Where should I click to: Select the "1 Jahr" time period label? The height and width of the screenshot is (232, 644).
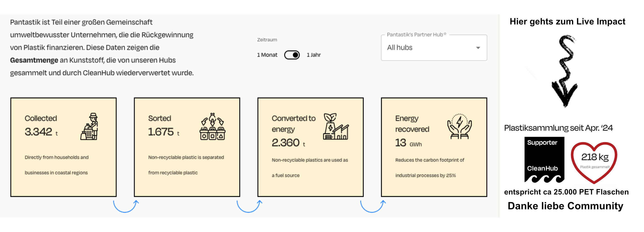[x=313, y=55]
